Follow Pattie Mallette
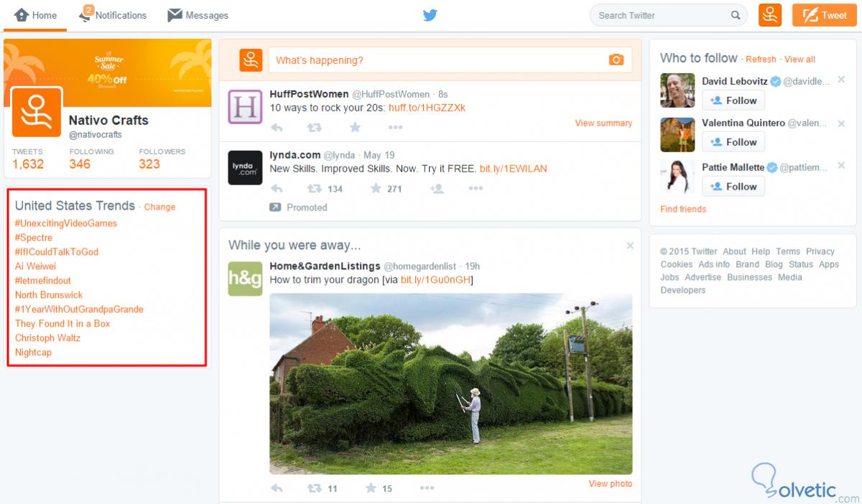The height and width of the screenshot is (504, 862). 733,187
